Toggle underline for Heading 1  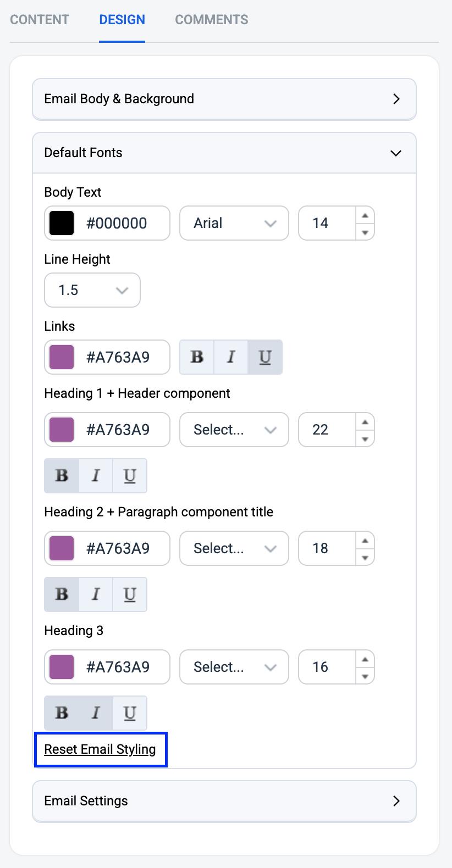130,476
